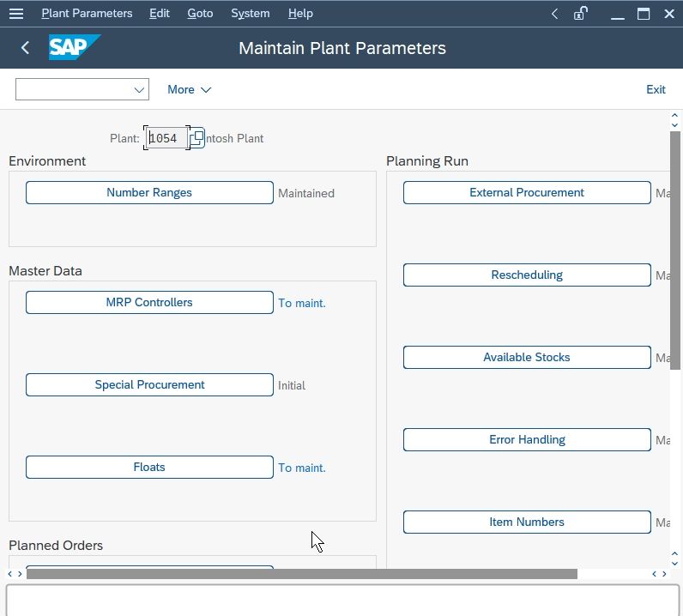Click 'Maintained' status beside Number Ranges
683x616 pixels.
[x=306, y=193]
